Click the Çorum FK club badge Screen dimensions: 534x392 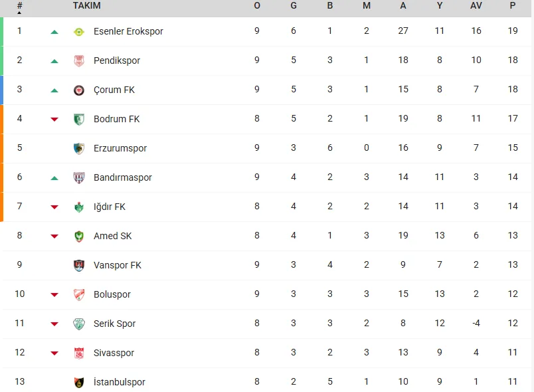(x=79, y=90)
